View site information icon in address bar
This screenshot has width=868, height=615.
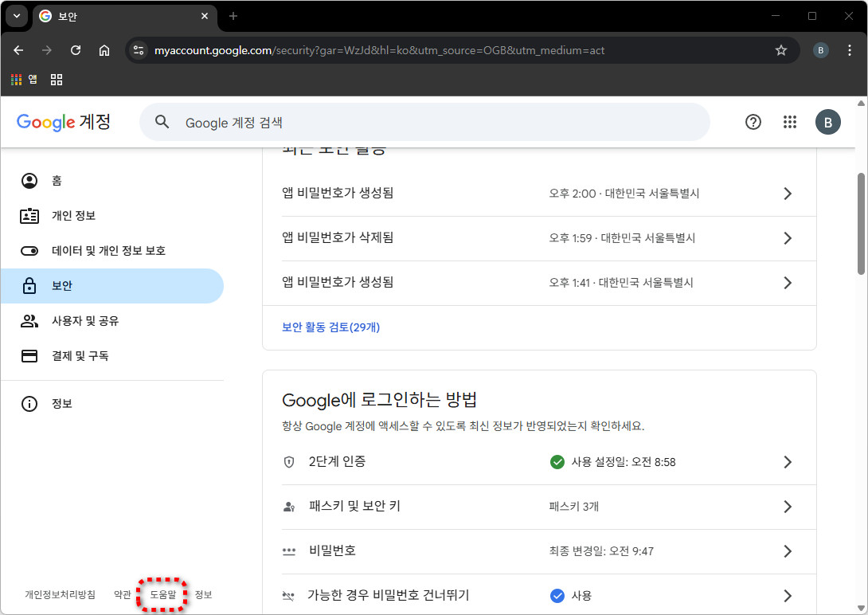[139, 50]
